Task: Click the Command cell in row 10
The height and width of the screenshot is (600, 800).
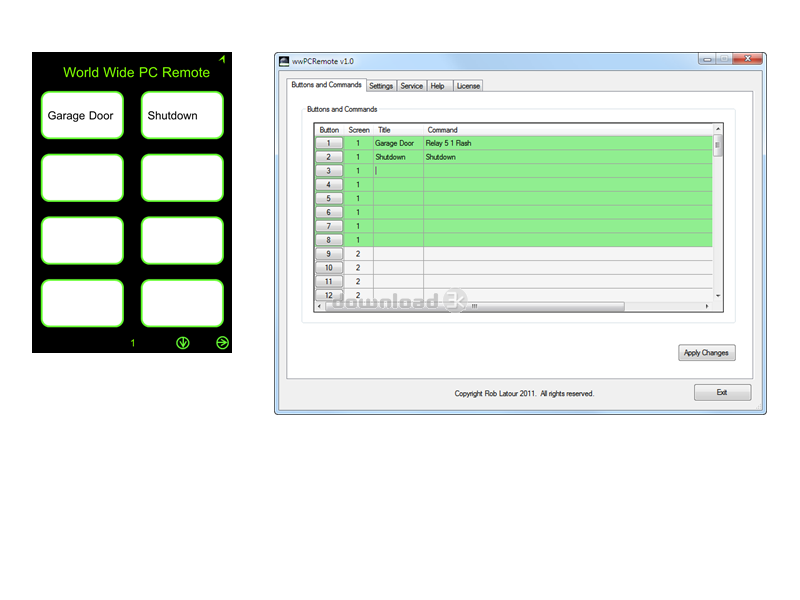Action: pyautogui.click(x=568, y=267)
